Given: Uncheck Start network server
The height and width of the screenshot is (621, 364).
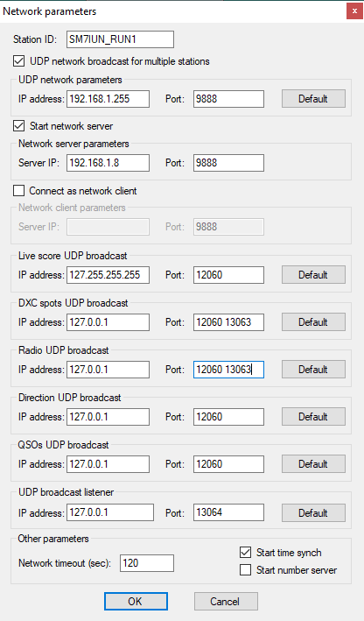Looking at the screenshot, I should tap(18, 126).
